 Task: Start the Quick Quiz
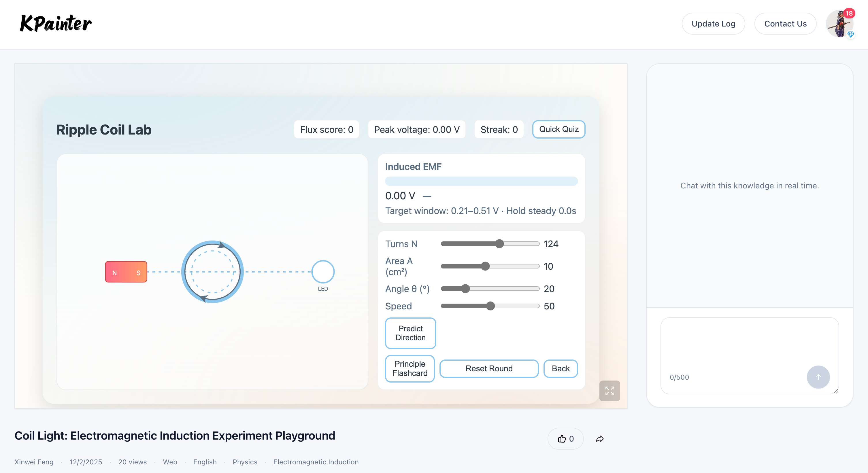click(x=558, y=129)
